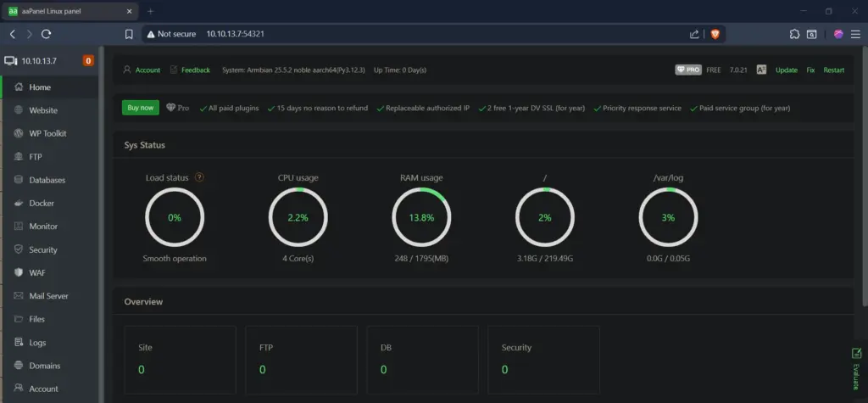Click the Logs sidebar icon
Screen dimensions: 868x403
pyautogui.click(x=19, y=342)
